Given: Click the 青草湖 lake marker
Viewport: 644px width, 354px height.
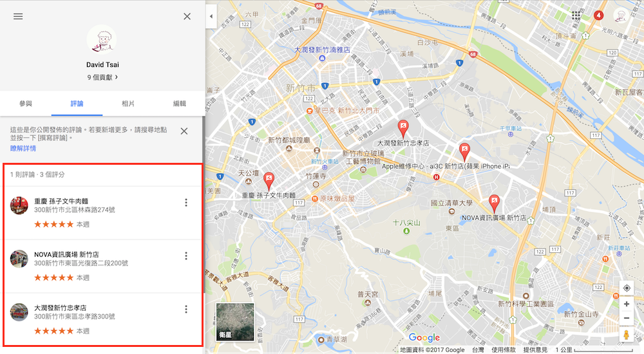Looking at the screenshot, I should (x=321, y=340).
